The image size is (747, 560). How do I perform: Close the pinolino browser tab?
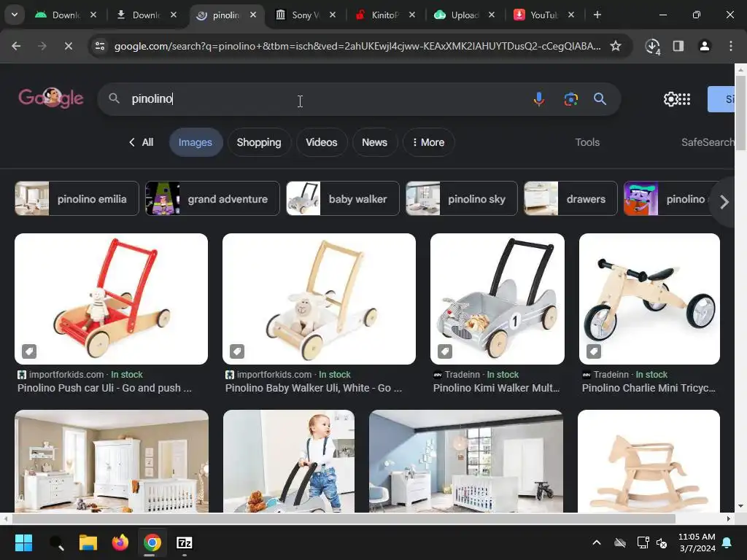tap(253, 15)
